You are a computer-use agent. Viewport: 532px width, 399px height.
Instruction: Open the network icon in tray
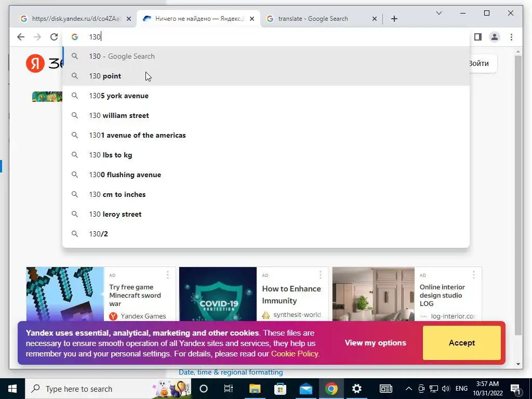(434, 389)
